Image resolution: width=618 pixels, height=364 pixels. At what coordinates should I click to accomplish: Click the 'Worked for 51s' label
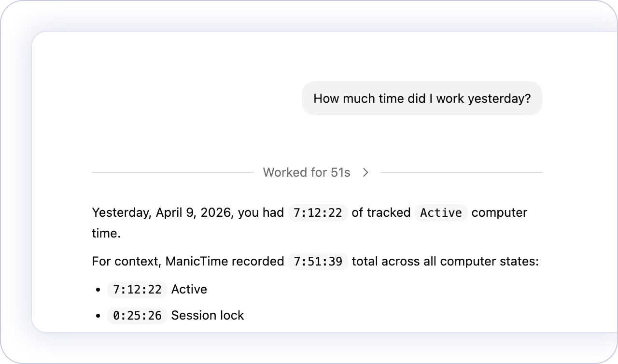coord(307,172)
